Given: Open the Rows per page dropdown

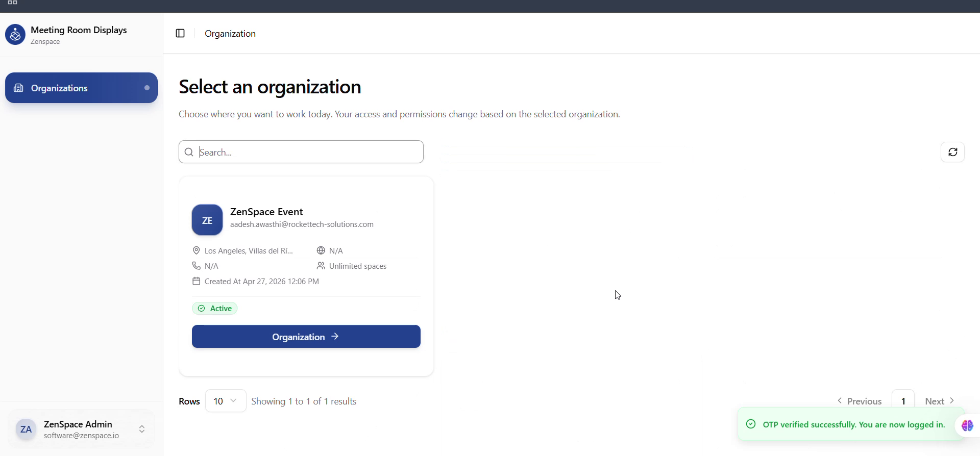Looking at the screenshot, I should click(x=226, y=401).
